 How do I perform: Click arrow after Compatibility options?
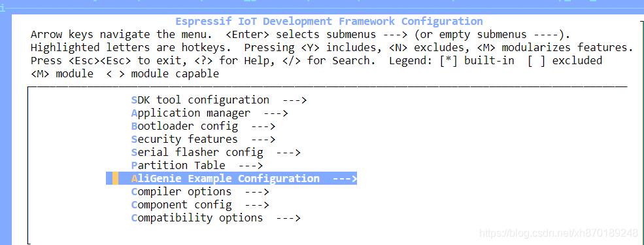(288, 218)
